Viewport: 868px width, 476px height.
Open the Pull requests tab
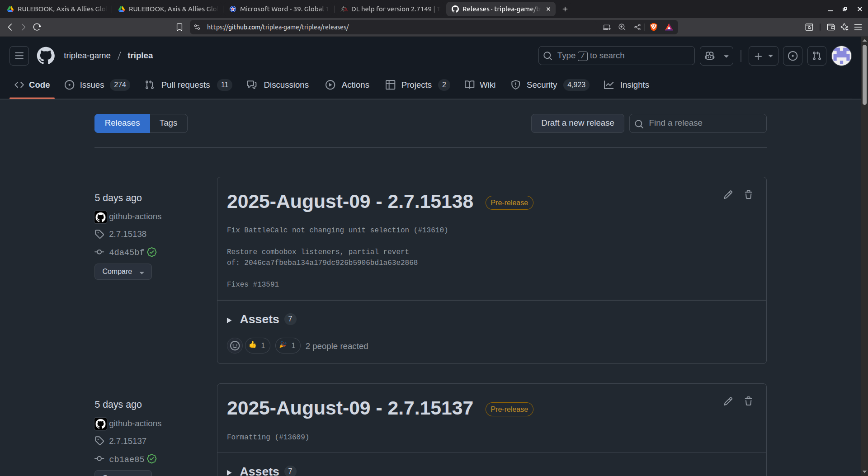click(x=188, y=85)
